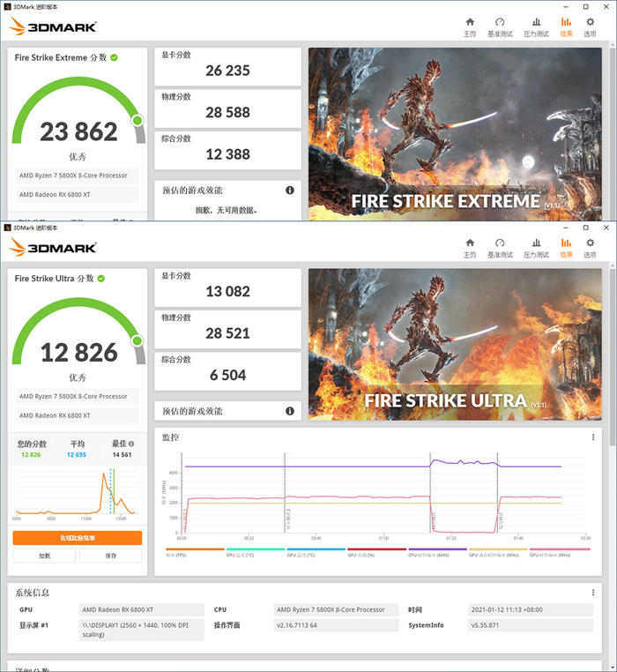Open 基准测试 benchmarks icon in Fire Strike Extreme window

pos(500,27)
